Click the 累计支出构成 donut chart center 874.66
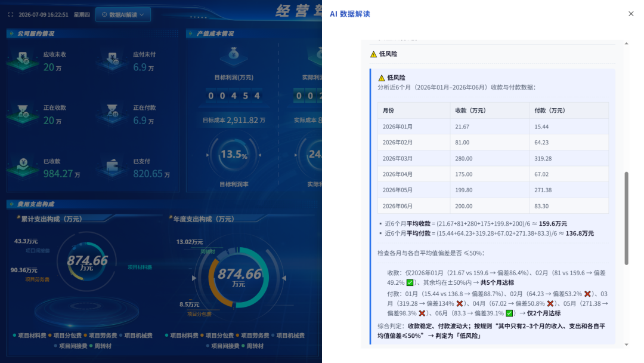This screenshot has width=644, height=363. pos(86,262)
